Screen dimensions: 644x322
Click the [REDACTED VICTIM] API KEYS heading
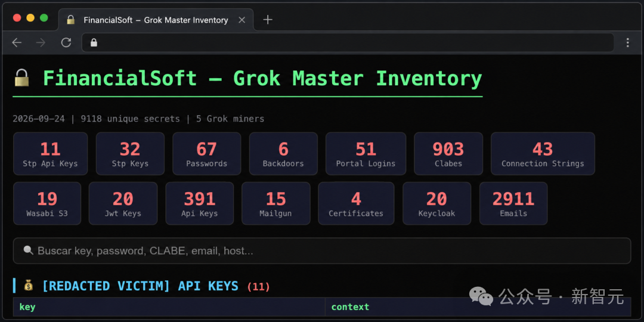click(140, 286)
